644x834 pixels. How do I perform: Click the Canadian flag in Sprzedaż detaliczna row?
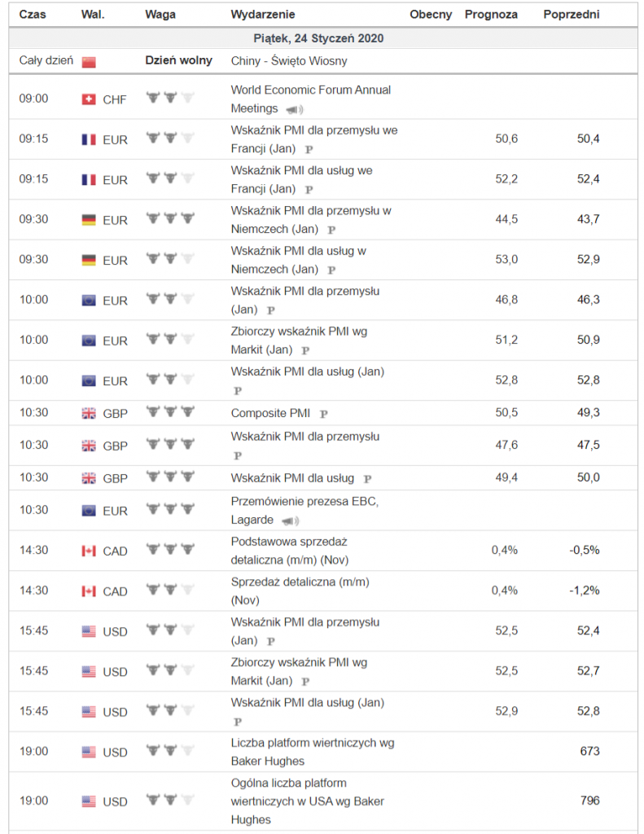(89, 591)
